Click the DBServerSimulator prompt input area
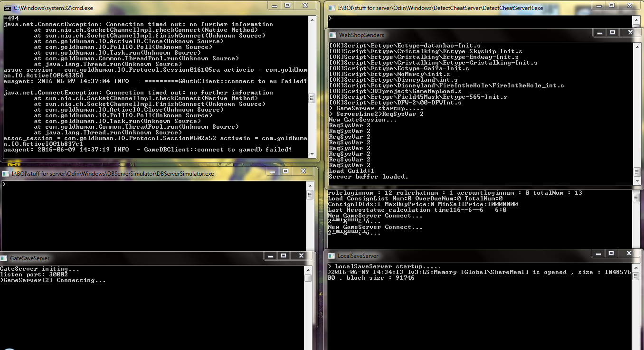 153,216
